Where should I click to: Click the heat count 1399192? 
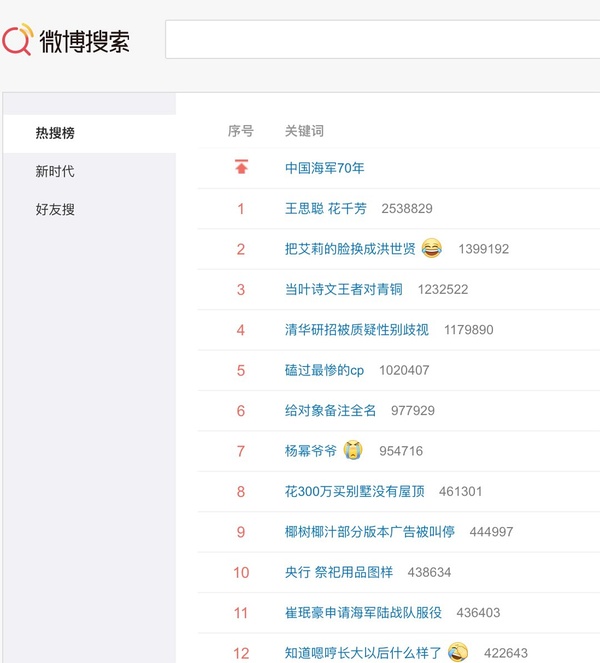[x=484, y=249]
